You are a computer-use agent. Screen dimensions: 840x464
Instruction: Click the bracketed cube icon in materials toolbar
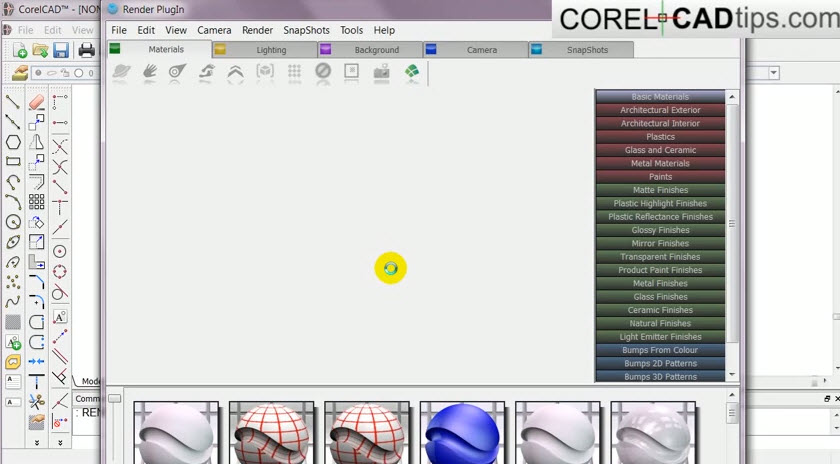tap(265, 71)
